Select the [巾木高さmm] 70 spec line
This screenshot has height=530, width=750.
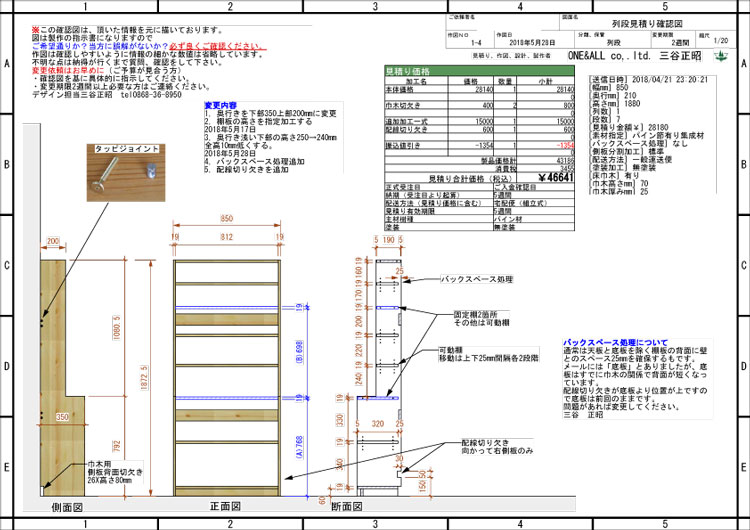619,183
